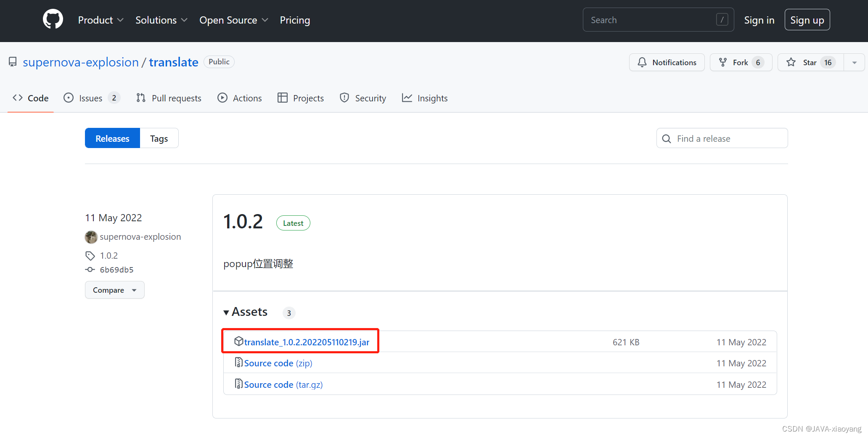This screenshot has height=437, width=868.
Task: Click the Star outline icon
Action: 791,62
